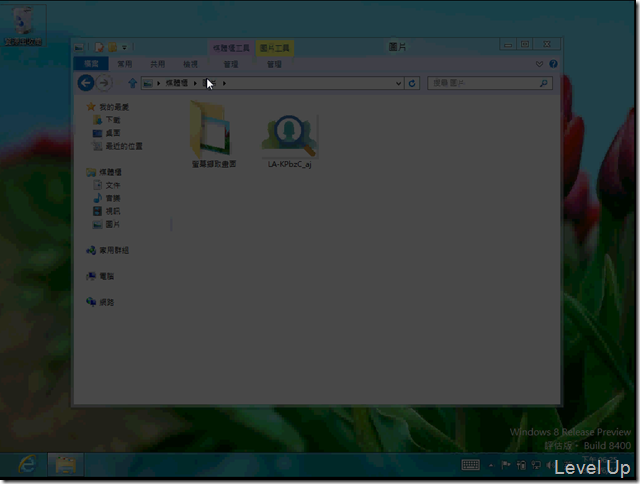Click the 家用群組 icon in the sidebar

pos(91,250)
